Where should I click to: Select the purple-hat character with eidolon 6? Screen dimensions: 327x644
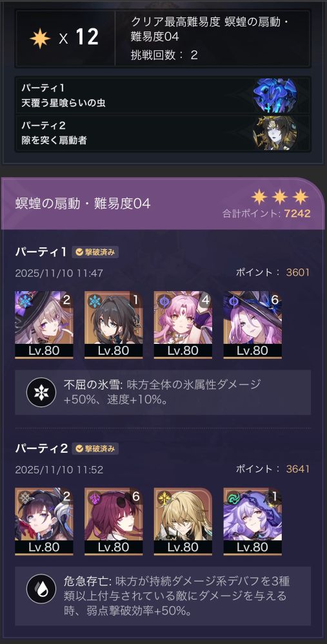(253, 325)
